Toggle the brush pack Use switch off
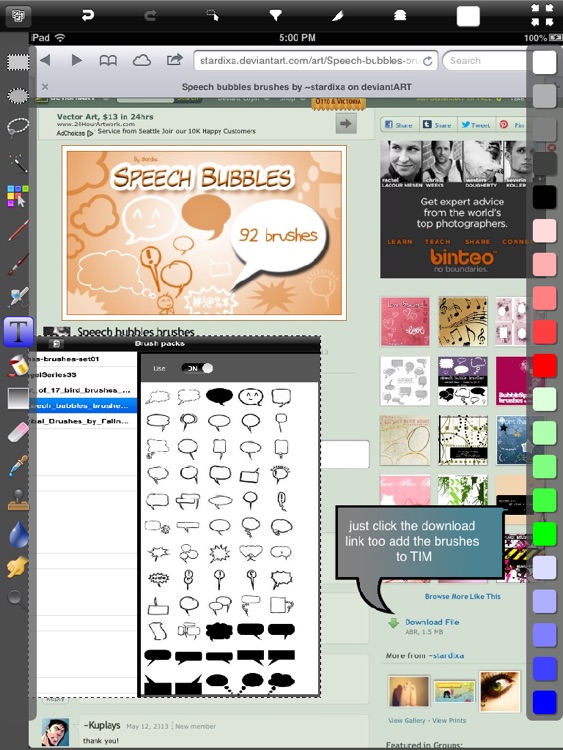563x750 pixels. tap(197, 368)
